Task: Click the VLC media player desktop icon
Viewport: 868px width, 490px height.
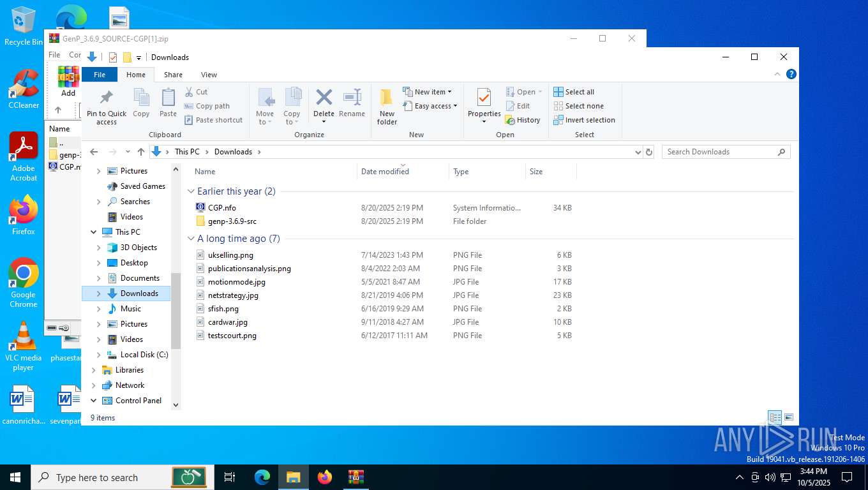Action: click(24, 346)
